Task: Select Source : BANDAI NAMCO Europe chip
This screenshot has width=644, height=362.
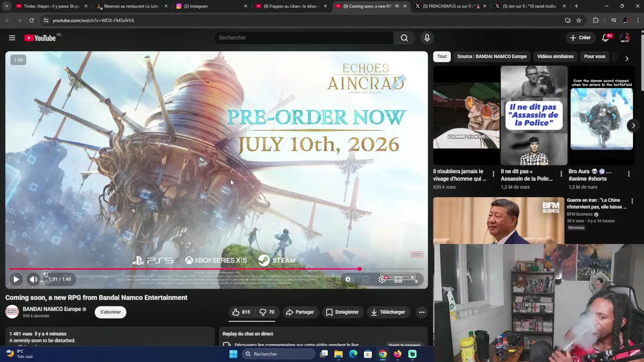Action: pyautogui.click(x=492, y=56)
